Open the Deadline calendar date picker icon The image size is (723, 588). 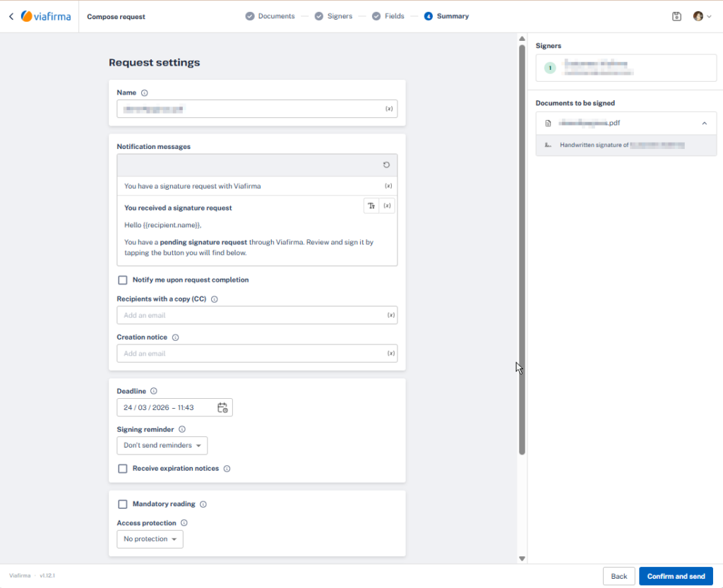222,407
